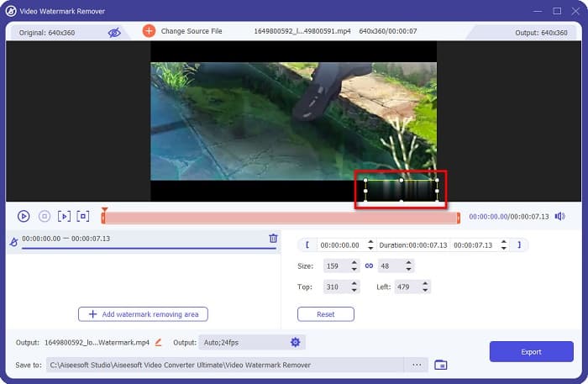Viewport: 588px width, 384px height.
Task: Decrease the Top value 310
Action: click(x=354, y=290)
